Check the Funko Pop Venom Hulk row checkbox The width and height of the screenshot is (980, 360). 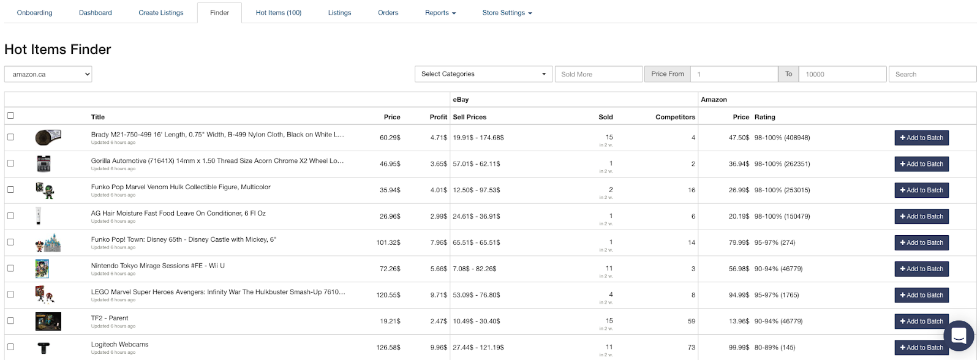click(10, 190)
